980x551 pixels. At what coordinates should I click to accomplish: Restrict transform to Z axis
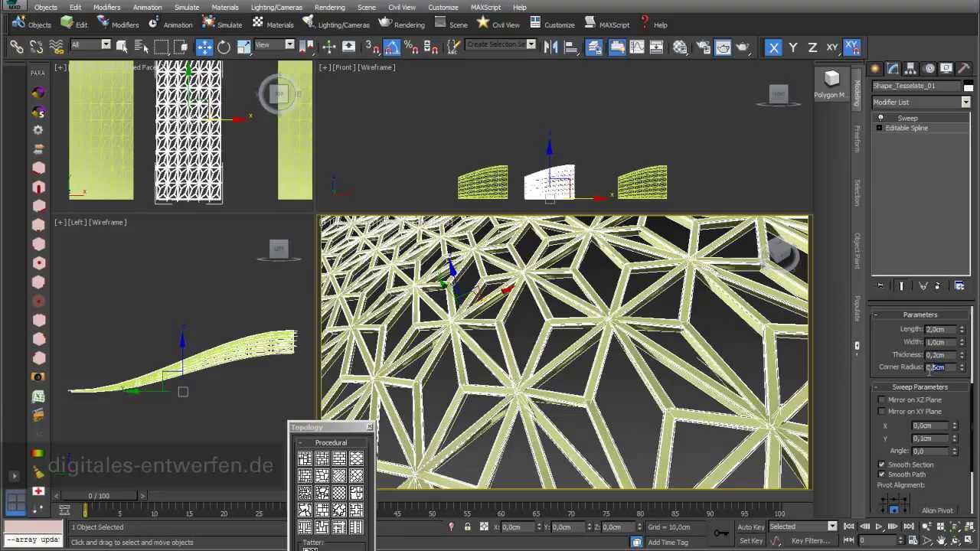[x=812, y=47]
